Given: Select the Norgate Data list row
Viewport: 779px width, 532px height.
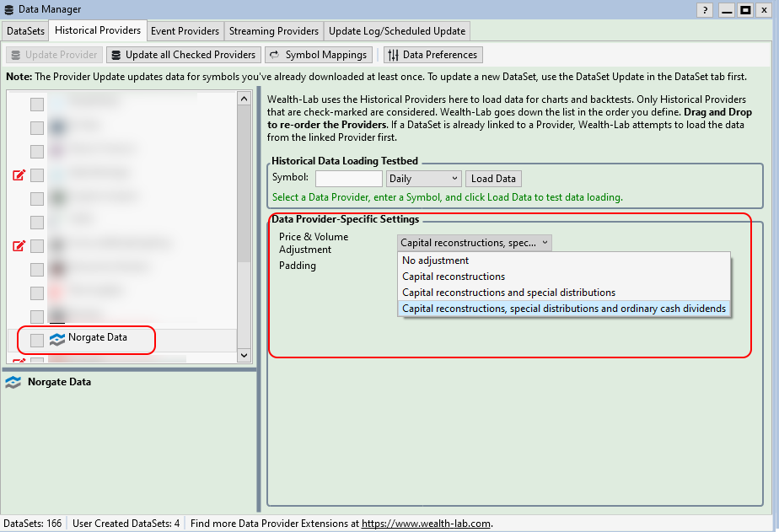Looking at the screenshot, I should [122, 341].
